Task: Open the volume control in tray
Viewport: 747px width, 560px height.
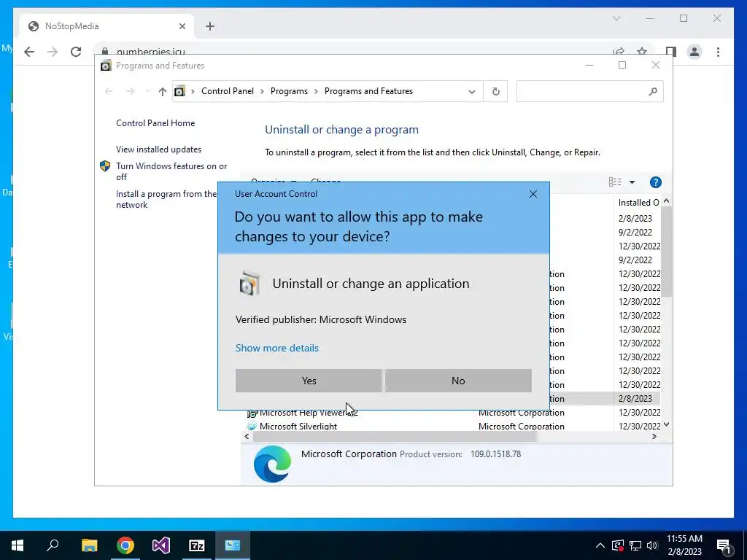Action: [652, 545]
